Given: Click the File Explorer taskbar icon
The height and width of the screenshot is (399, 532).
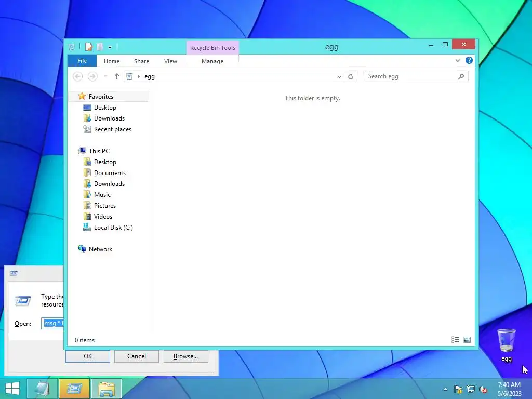Looking at the screenshot, I should tap(107, 389).
